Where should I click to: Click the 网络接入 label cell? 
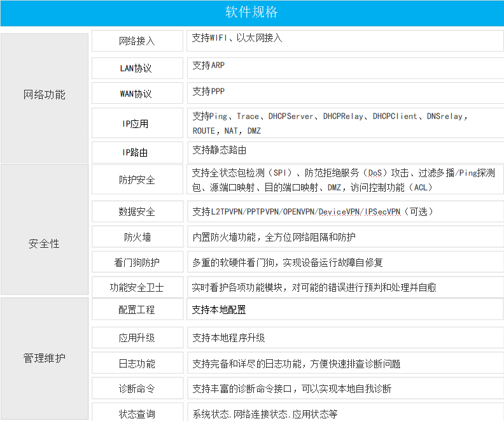click(x=137, y=41)
